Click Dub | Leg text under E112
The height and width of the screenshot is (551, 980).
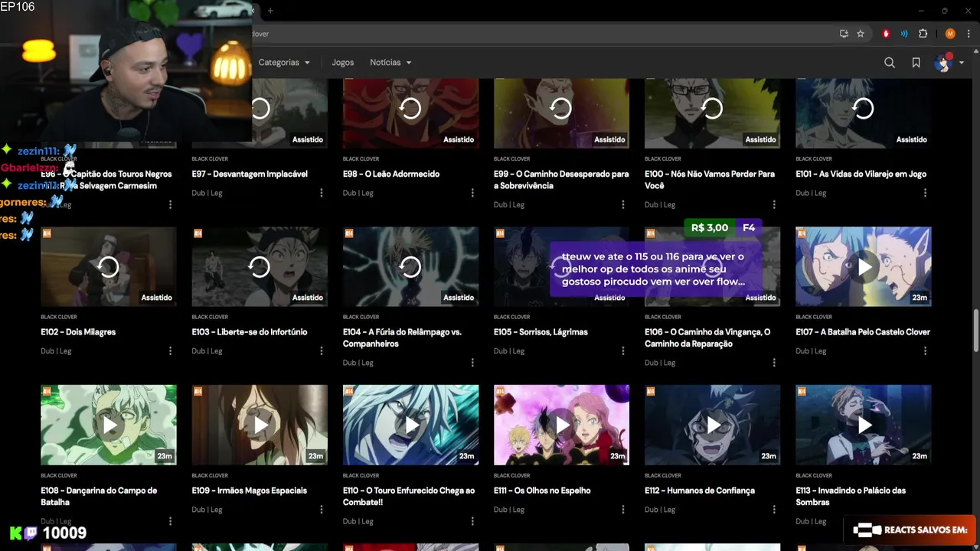[659, 510]
